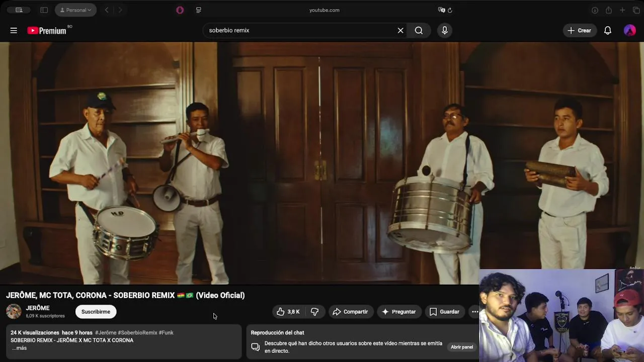Image resolution: width=644 pixels, height=362 pixels.
Task: Show the tab overview
Action: [x=636, y=10]
